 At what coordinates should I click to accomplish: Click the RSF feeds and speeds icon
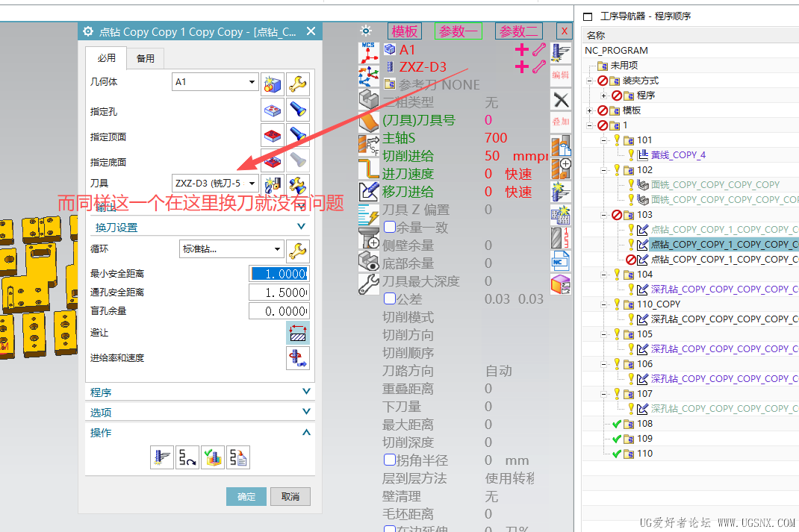[x=368, y=145]
